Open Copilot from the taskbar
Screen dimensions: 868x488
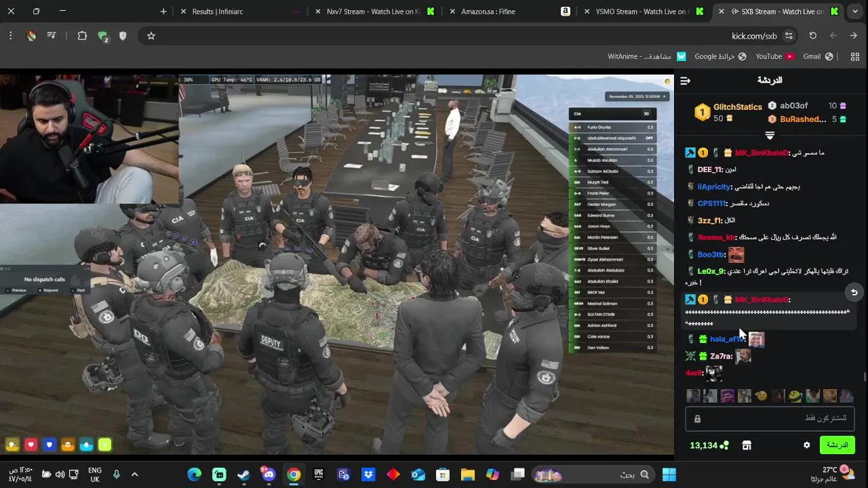click(493, 474)
